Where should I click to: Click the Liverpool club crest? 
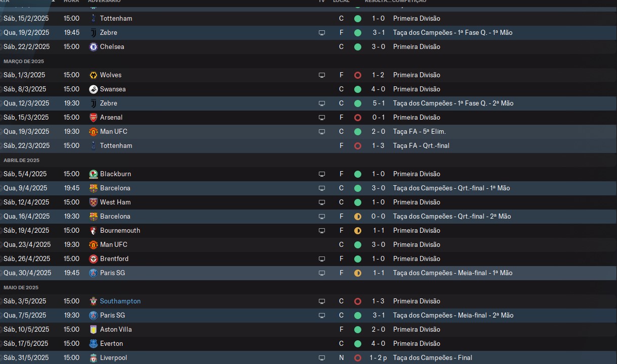[93, 357]
